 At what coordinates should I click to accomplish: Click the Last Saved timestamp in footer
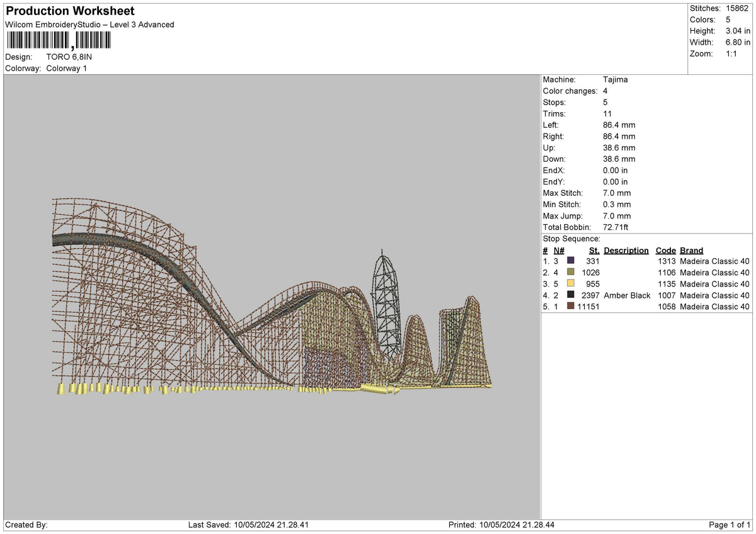click(x=248, y=525)
